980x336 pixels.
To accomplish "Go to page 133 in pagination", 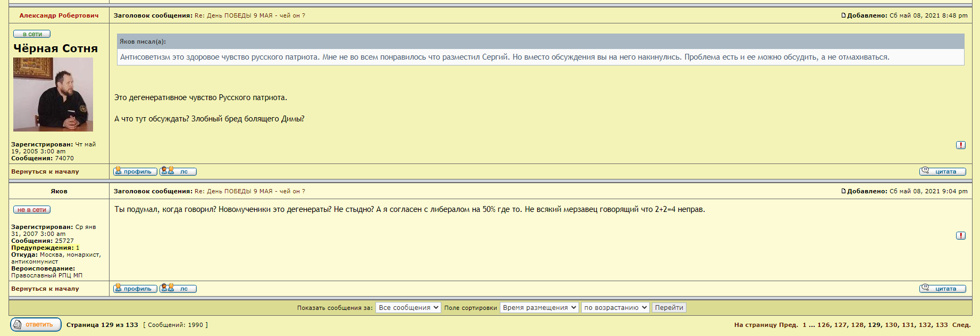I will click(942, 325).
